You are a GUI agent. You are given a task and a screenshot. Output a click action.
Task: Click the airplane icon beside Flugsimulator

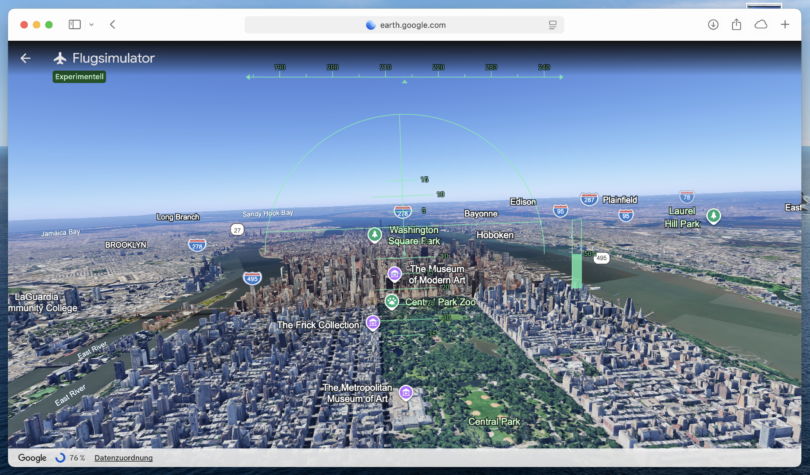(60, 58)
